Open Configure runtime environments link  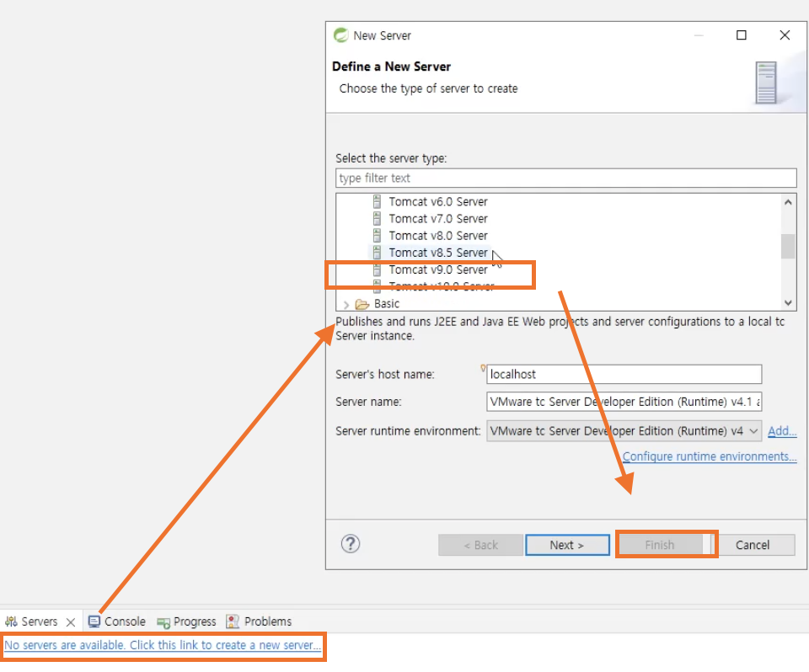point(710,456)
